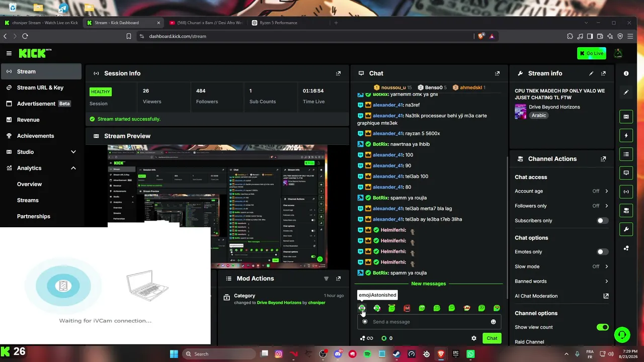
Task: Open WhatsApp from the taskbar
Action: 470,354
